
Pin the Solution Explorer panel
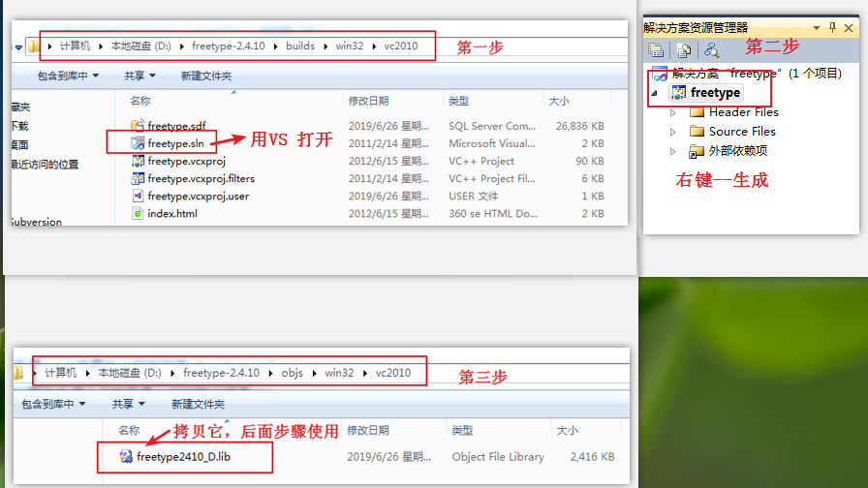[x=832, y=28]
